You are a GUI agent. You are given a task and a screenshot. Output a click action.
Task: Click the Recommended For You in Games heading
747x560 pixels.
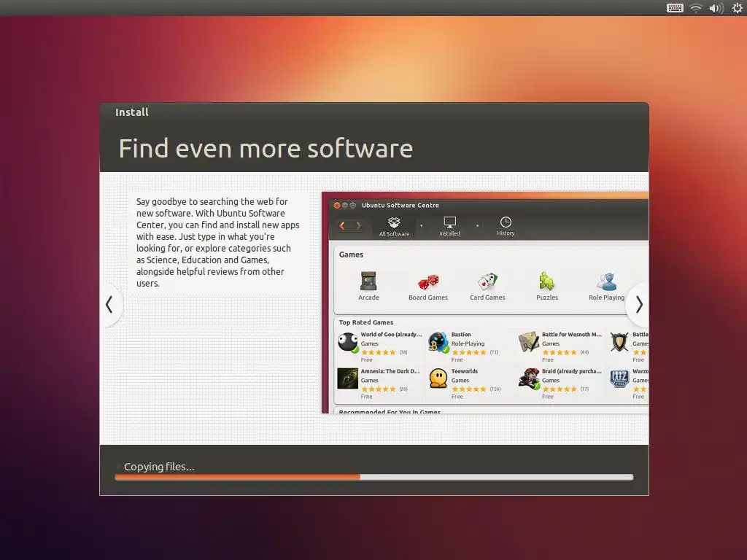[x=390, y=412]
